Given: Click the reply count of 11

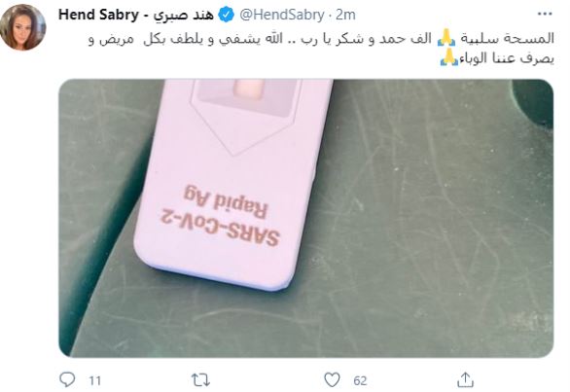Looking at the screenshot, I should tap(94, 380).
